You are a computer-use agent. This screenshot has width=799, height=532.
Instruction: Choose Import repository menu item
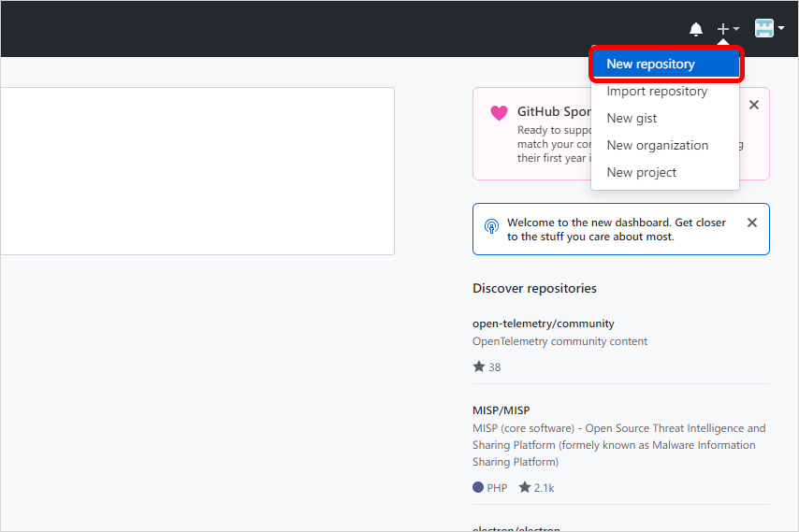665,91
